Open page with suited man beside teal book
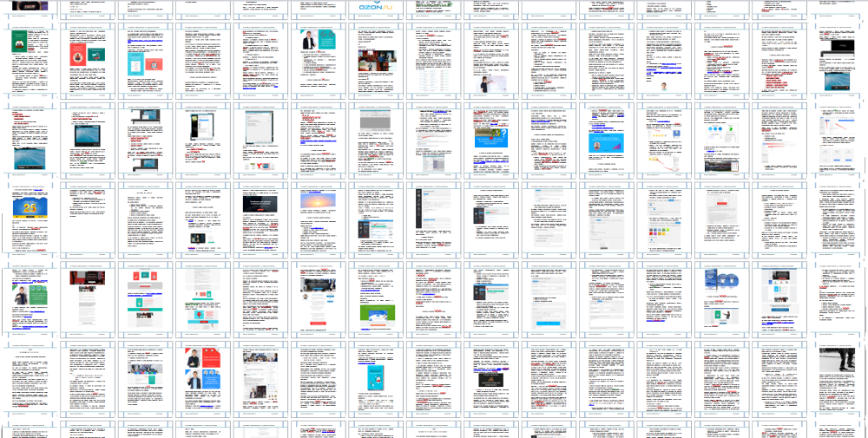 (317, 61)
